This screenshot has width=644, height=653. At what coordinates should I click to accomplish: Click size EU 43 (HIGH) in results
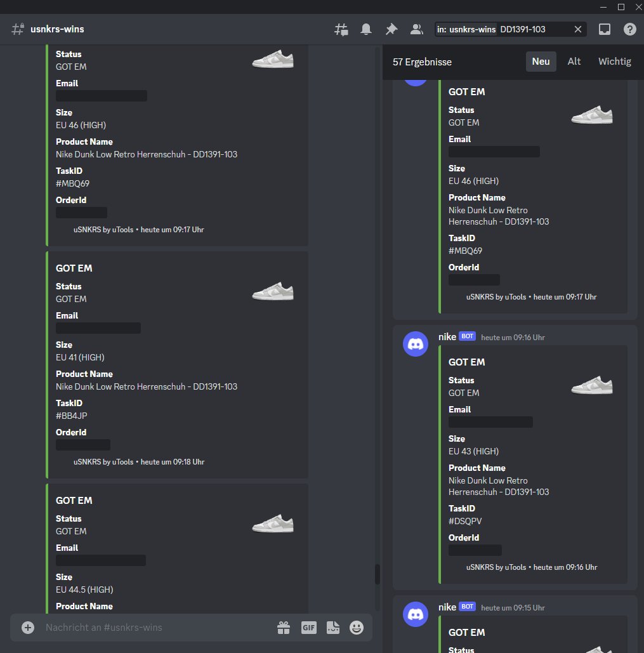[x=473, y=451]
